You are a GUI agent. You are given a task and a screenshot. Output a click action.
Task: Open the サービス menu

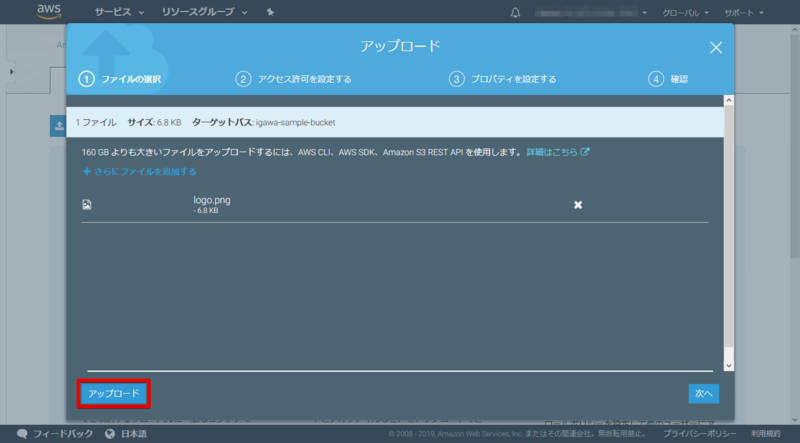click(x=119, y=12)
